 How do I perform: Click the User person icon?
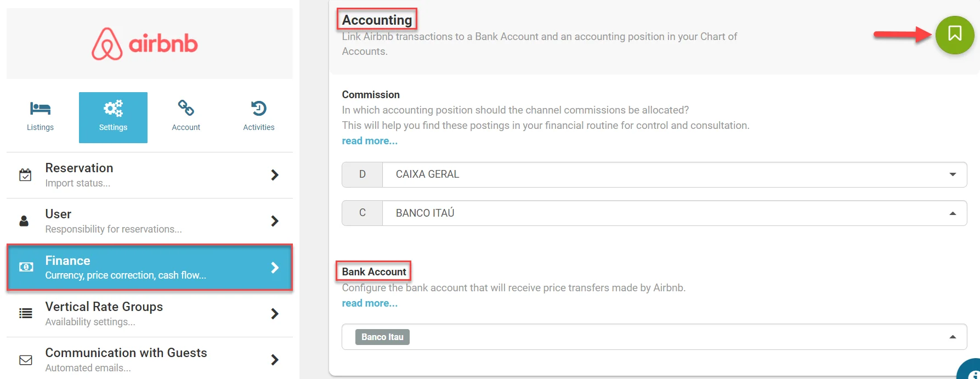pyautogui.click(x=24, y=221)
